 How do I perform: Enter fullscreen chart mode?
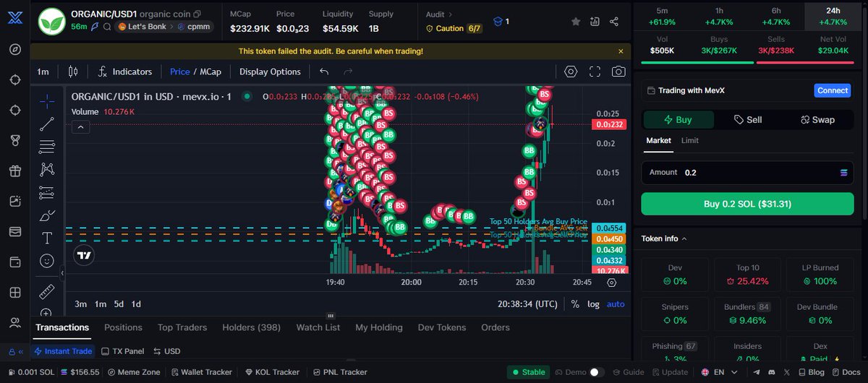595,72
